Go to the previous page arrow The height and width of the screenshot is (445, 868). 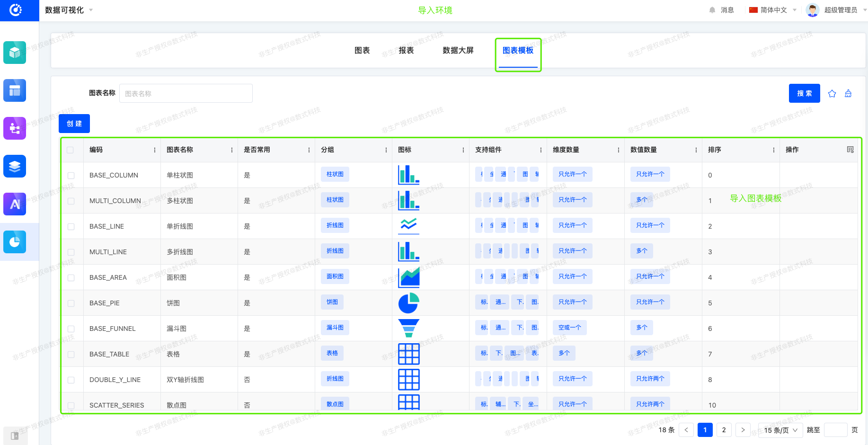coord(686,430)
